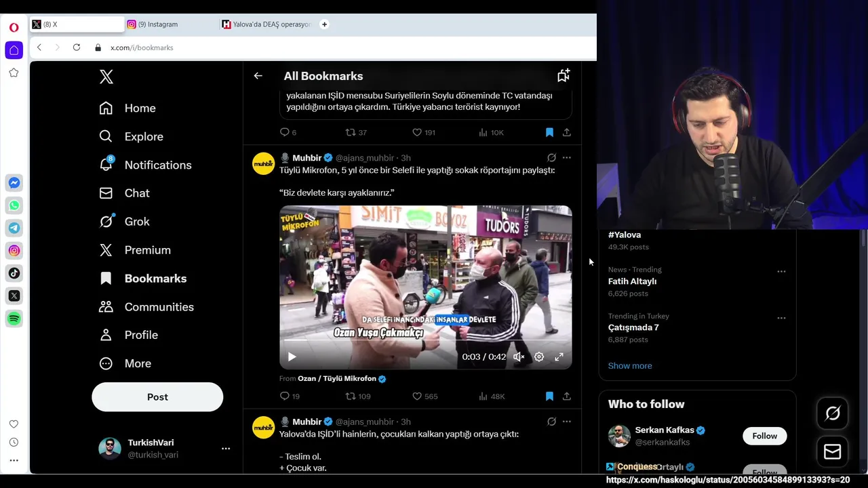Open a new browser tab
Screen dimensions: 868x488
click(x=324, y=24)
